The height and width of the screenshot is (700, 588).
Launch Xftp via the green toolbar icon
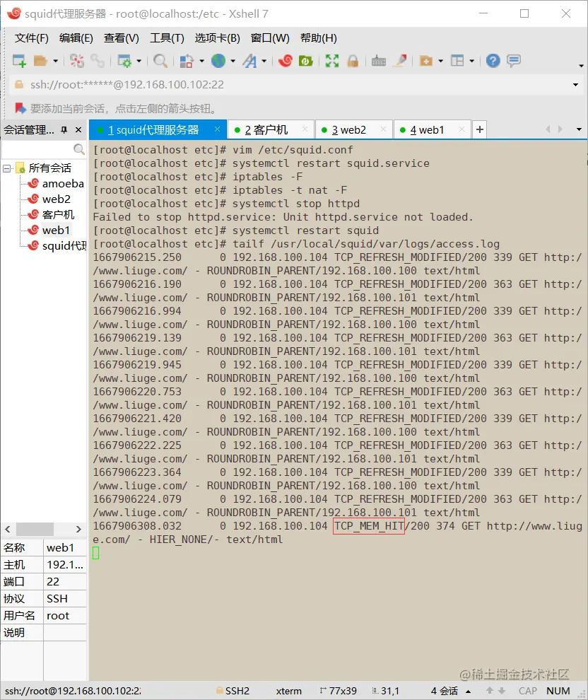pyautogui.click(x=305, y=61)
